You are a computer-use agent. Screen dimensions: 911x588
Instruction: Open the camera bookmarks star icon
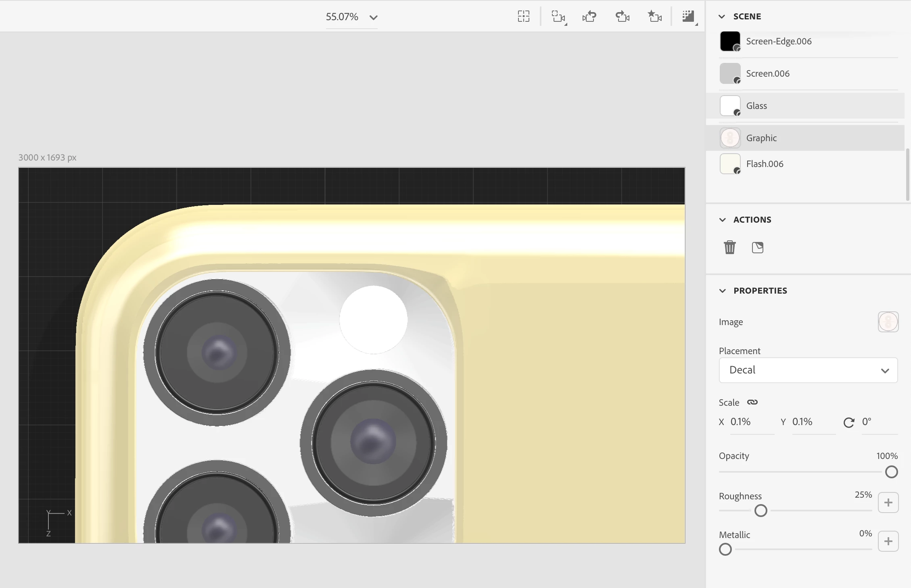click(x=654, y=17)
